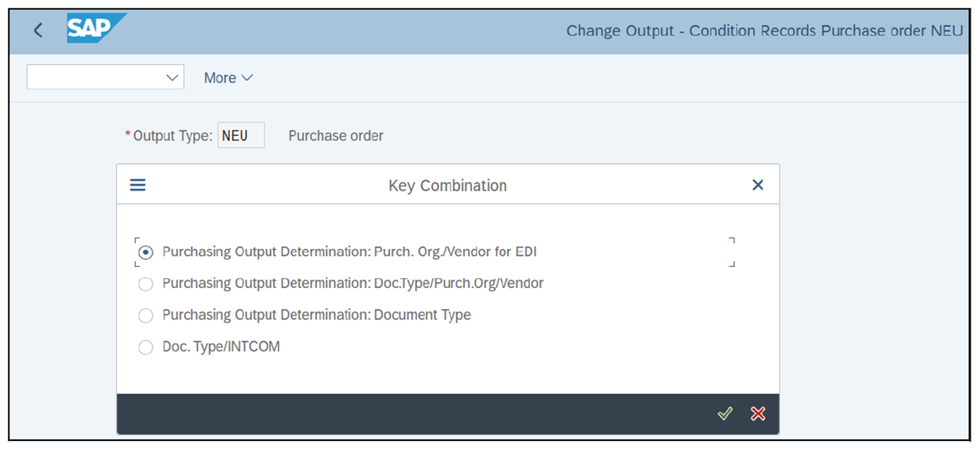Screen dimensions: 980x452
Task: Select Doc.Type/Purch.Org/Vendor radio option
Action: click(146, 284)
